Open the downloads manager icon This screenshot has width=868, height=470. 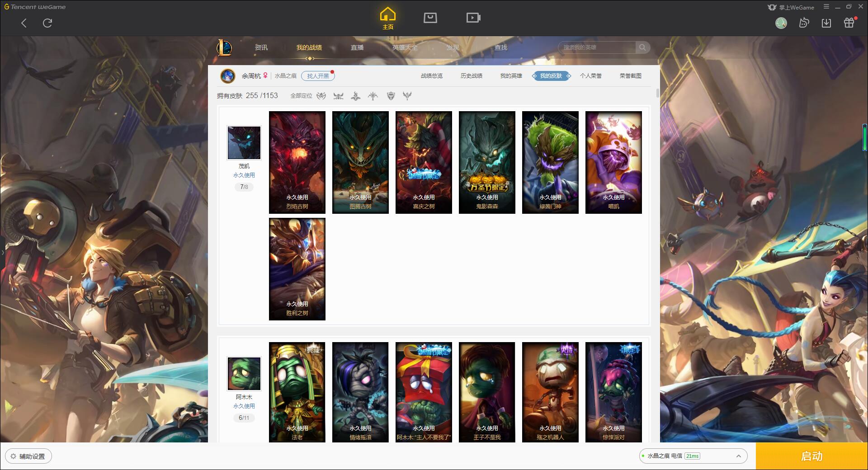tap(826, 23)
